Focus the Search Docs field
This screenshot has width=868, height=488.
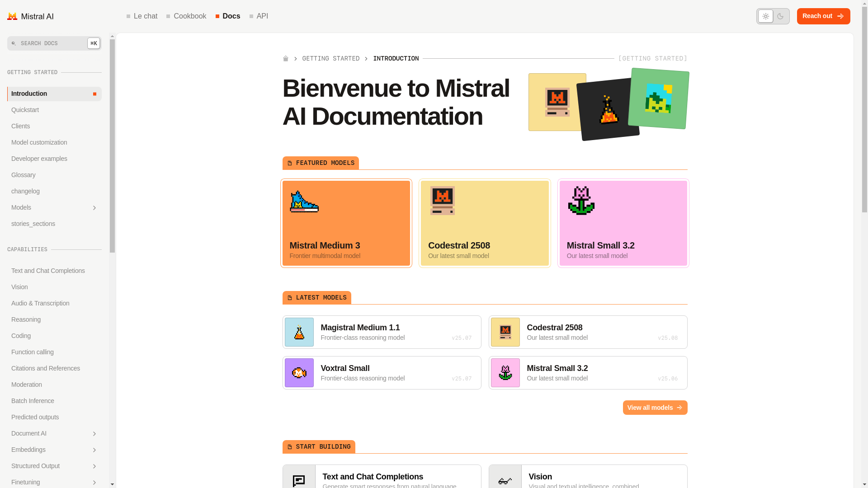[54, 43]
